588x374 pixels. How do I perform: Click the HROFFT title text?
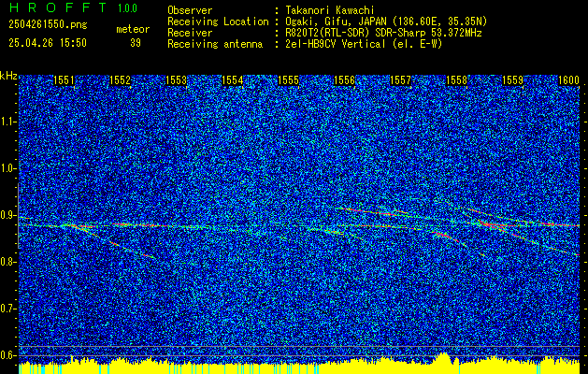(59, 7)
